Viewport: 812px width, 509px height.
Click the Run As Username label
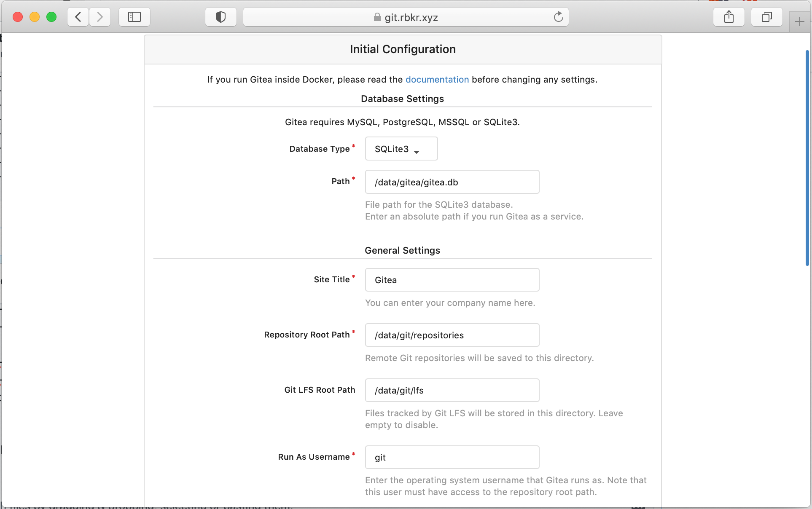(314, 457)
